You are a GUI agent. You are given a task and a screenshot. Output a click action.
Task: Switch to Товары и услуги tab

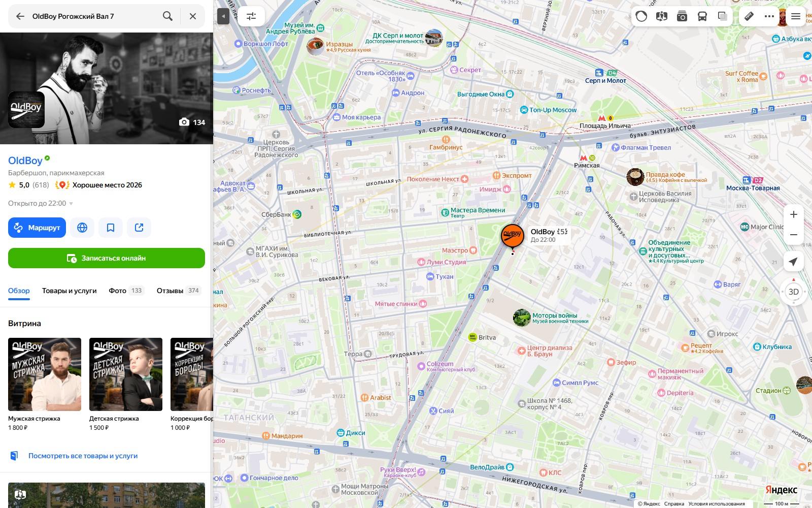coord(69,291)
